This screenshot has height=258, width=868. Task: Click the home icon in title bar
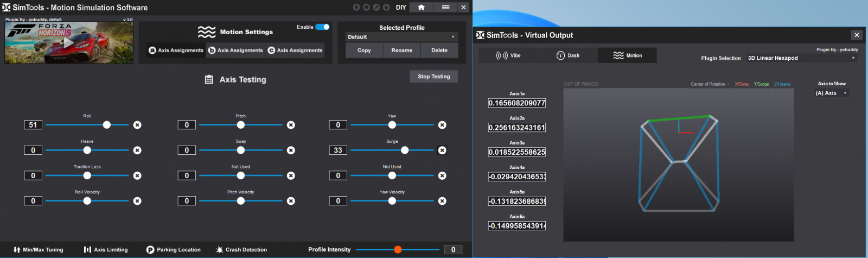point(421,8)
